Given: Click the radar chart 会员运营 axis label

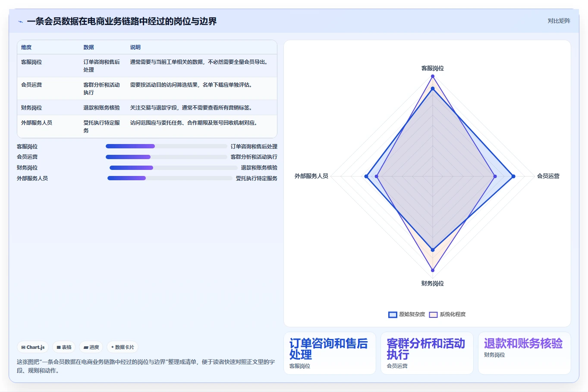Looking at the screenshot, I should pyautogui.click(x=548, y=176).
